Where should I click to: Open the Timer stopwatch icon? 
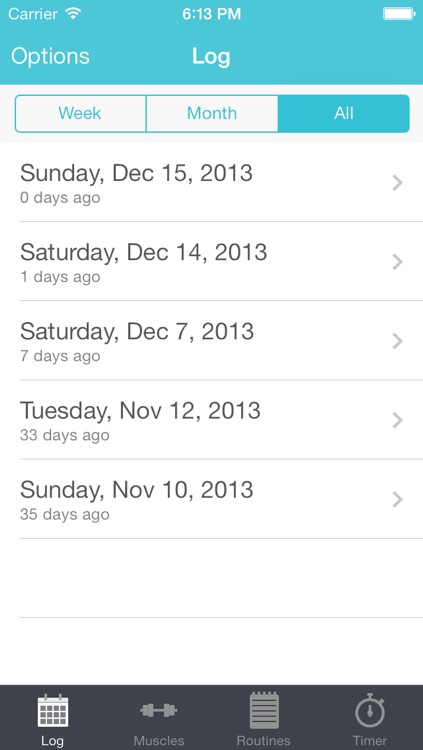click(x=370, y=710)
